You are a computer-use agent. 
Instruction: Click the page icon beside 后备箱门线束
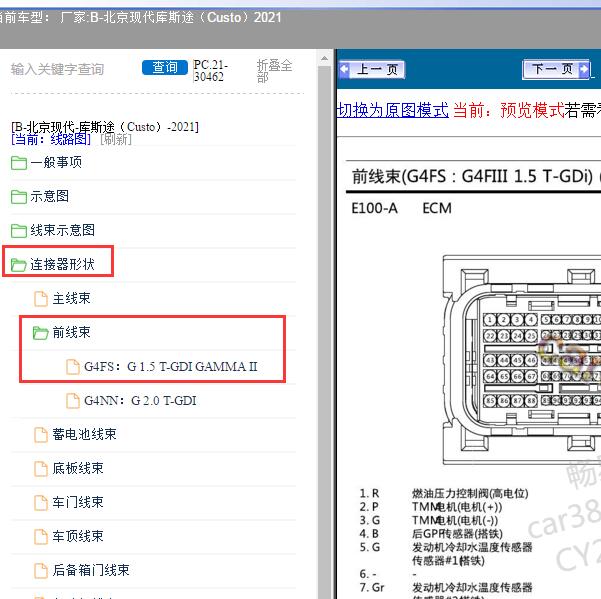pos(41,571)
